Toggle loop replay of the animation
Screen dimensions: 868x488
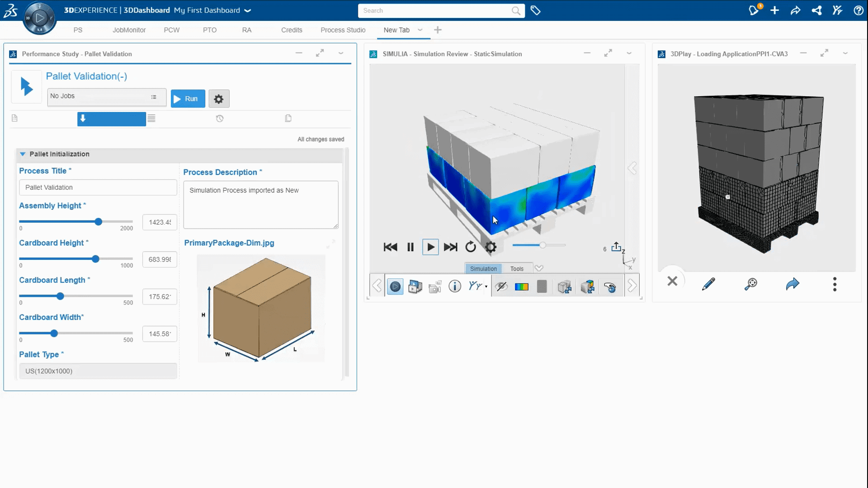pos(471,247)
